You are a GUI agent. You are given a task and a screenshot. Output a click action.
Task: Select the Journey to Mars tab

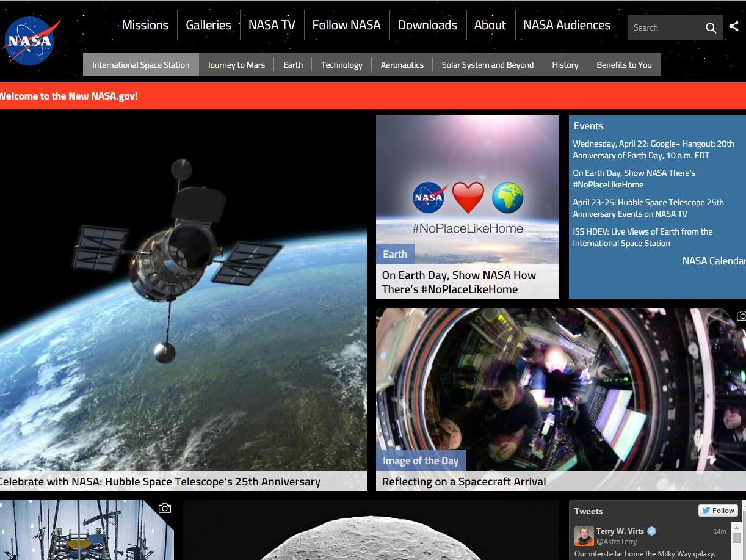236,65
